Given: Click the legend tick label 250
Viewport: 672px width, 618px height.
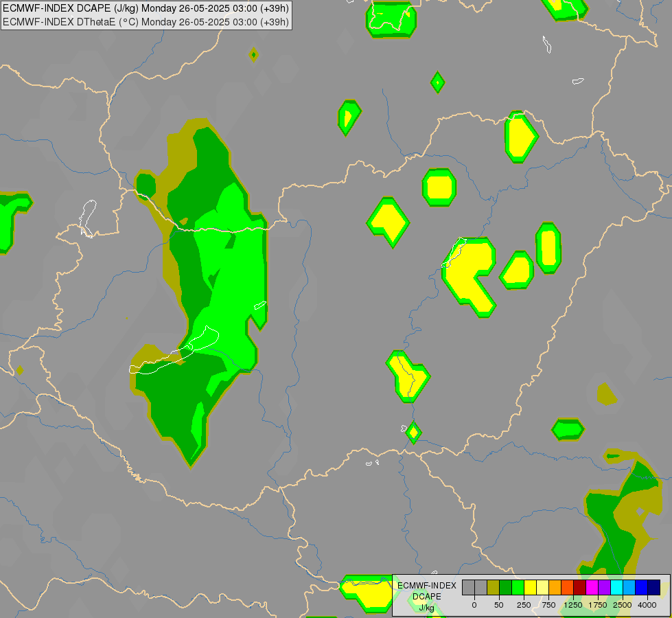Looking at the screenshot, I should click(524, 605).
